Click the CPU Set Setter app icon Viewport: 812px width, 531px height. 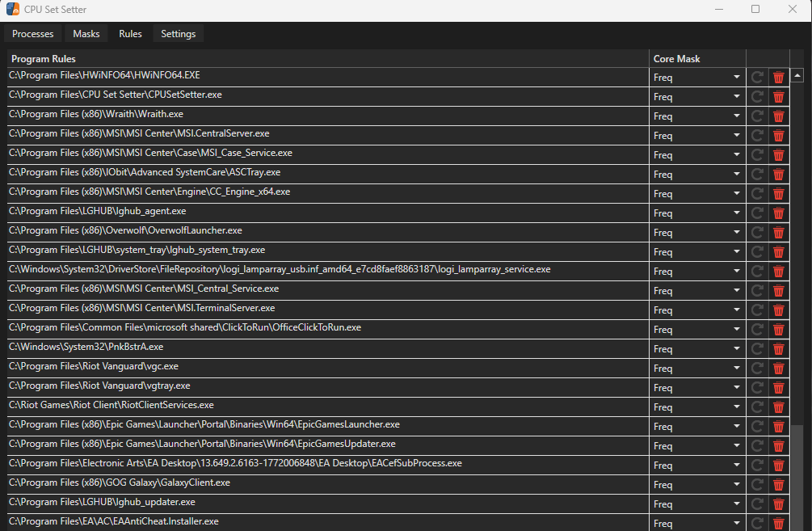(13, 9)
